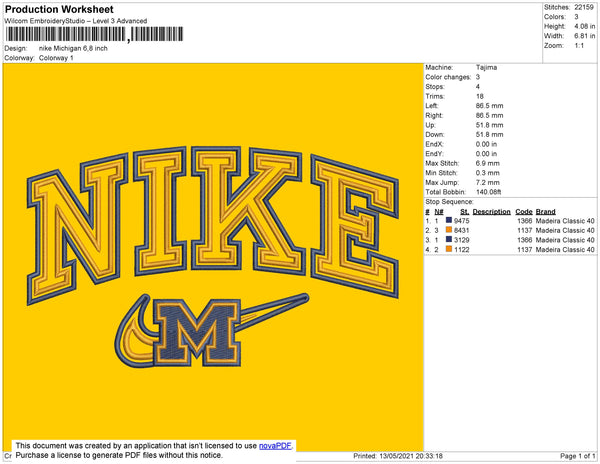Click the printed date 13/05/2021 20:33:18

411,456
